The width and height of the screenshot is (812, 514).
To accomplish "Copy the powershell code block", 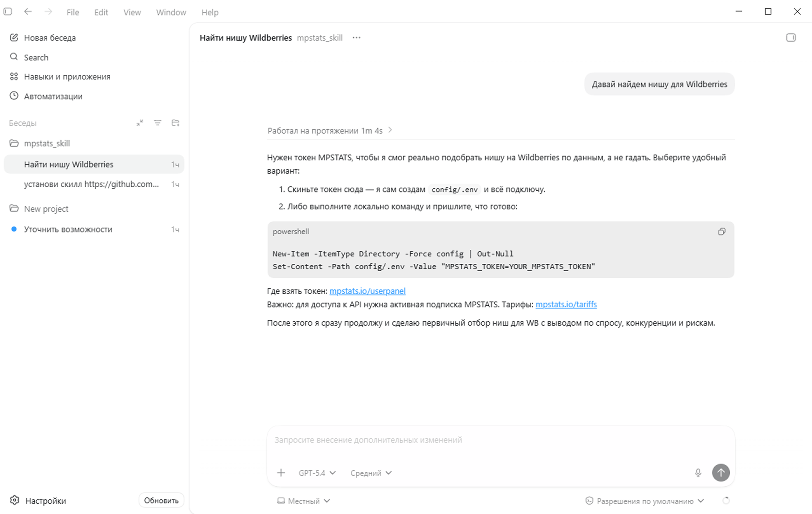I will (722, 231).
